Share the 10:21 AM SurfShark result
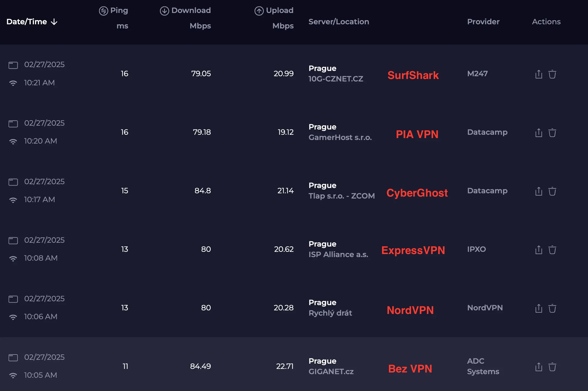 point(539,74)
